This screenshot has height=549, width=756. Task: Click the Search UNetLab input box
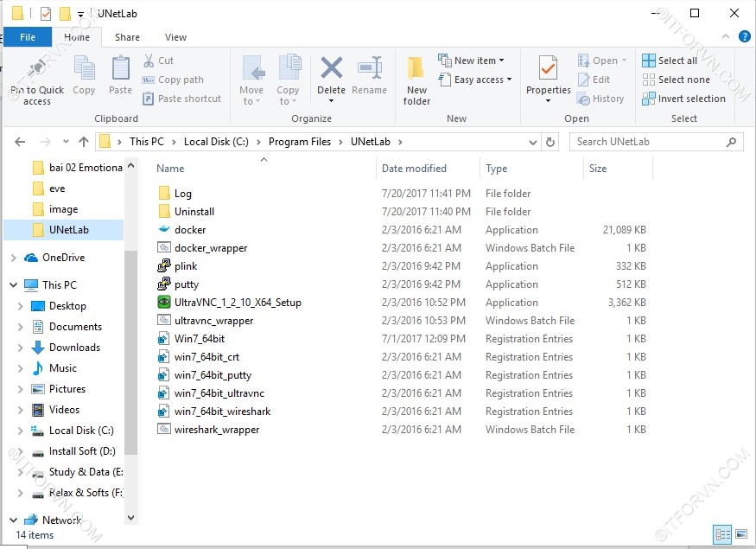[648, 142]
